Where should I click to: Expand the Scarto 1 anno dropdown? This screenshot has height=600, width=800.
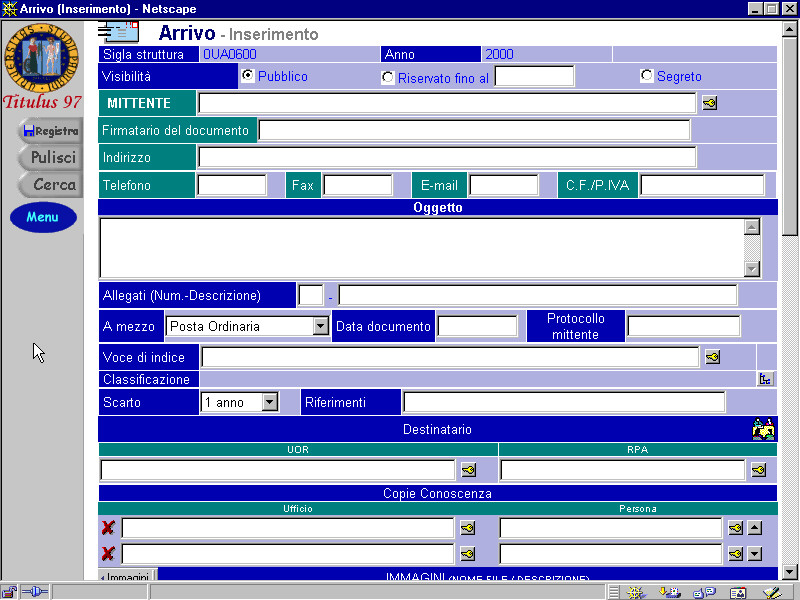coord(269,402)
